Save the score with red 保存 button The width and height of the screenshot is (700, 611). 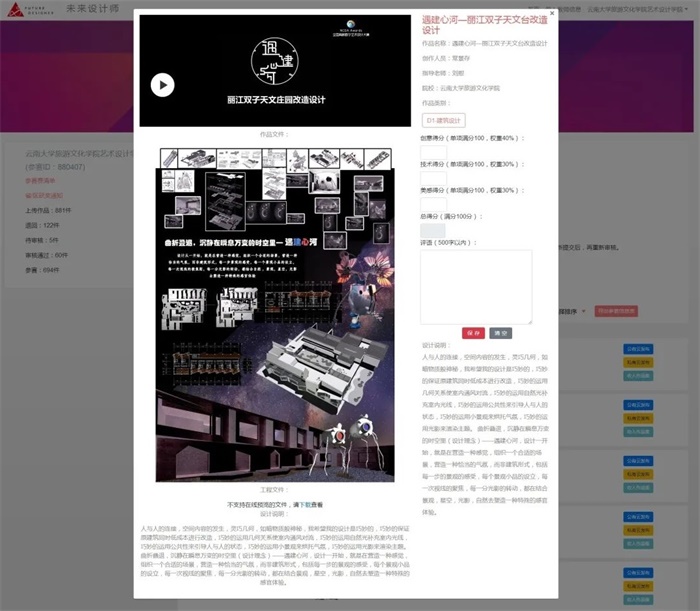coord(473,333)
